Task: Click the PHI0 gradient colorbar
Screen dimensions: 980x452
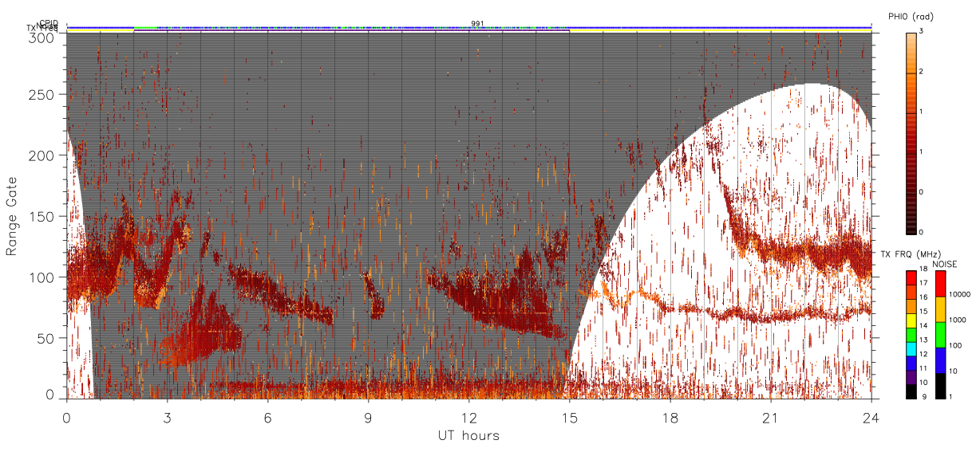Action: tap(911, 132)
